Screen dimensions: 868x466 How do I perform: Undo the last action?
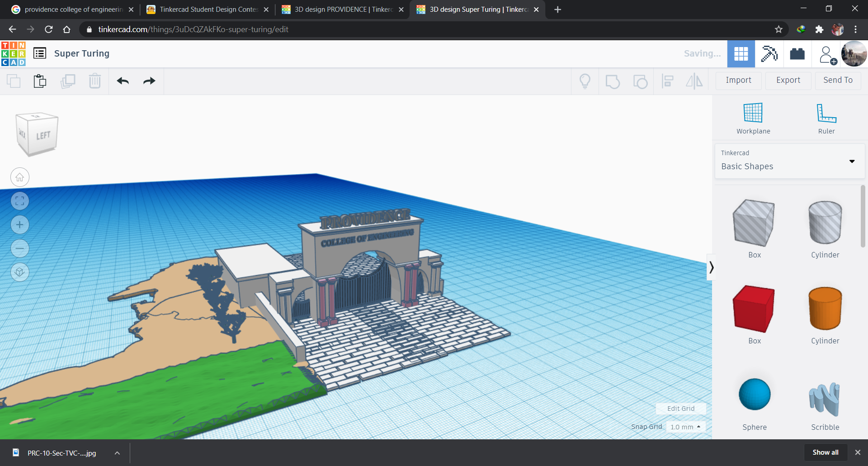(123, 81)
